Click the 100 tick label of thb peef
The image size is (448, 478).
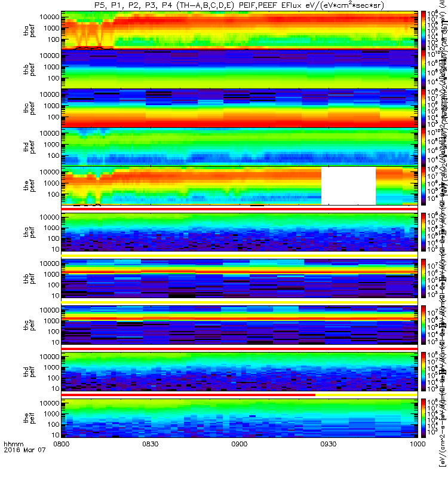53,78
